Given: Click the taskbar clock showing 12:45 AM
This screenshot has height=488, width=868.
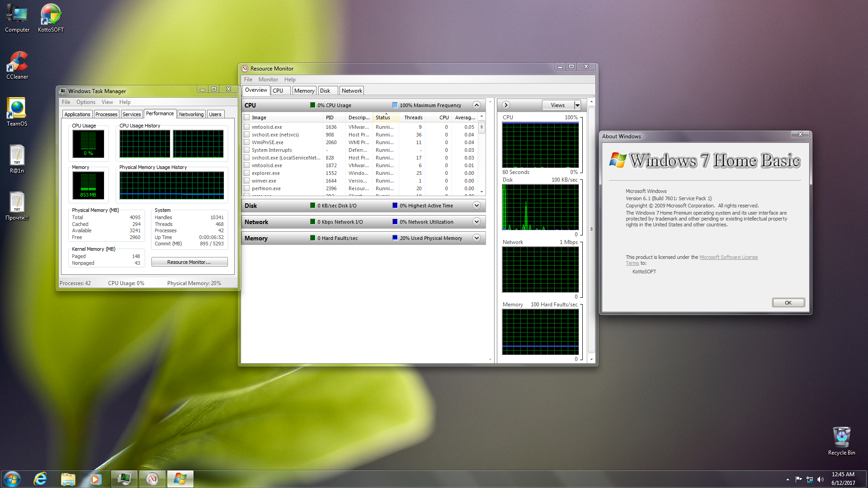Looking at the screenshot, I should (843, 479).
